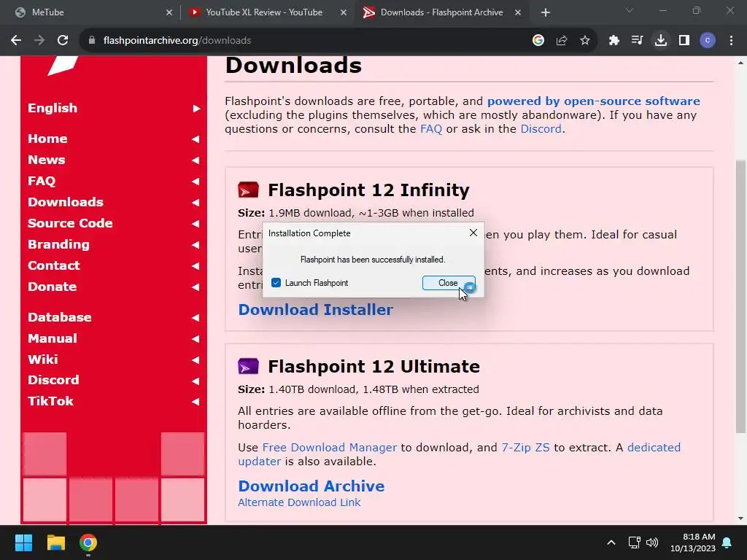This screenshot has height=560, width=747.
Task: Click the Discord link in intro paragraph
Action: [541, 129]
